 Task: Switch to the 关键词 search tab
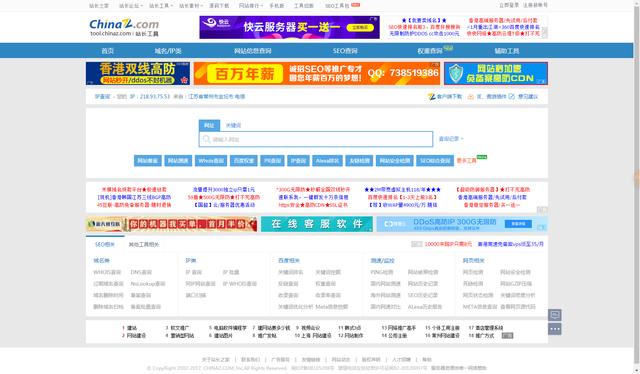click(233, 125)
